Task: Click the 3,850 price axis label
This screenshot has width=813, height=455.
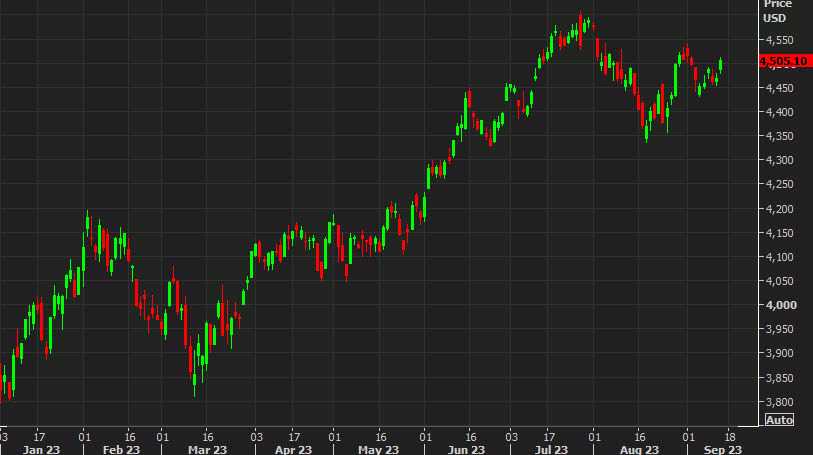Action: 779,378
